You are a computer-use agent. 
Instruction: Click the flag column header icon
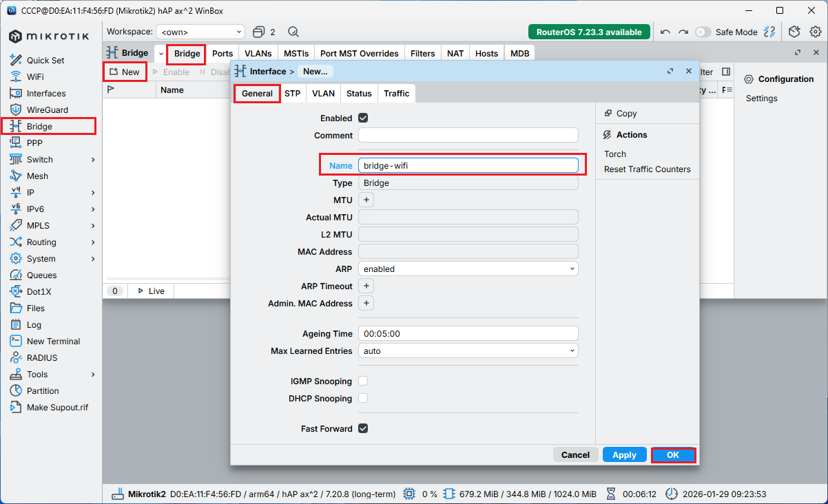pyautogui.click(x=111, y=90)
